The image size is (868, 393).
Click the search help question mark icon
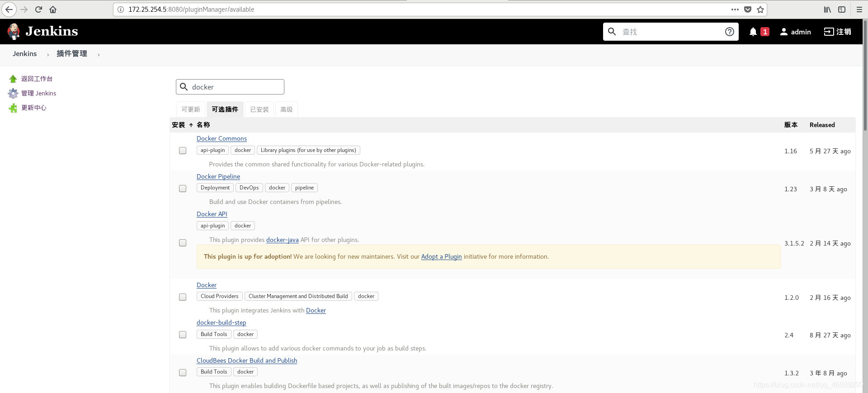tap(729, 32)
